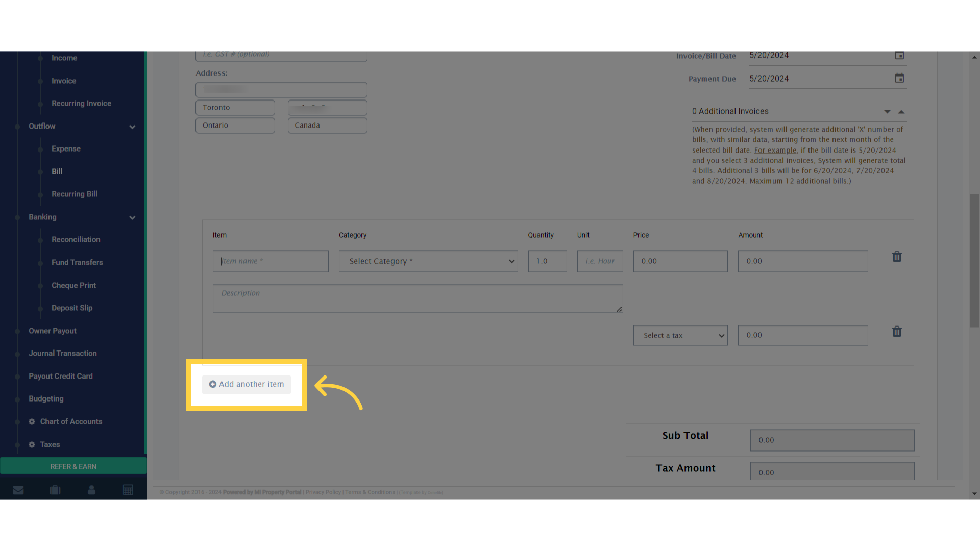The image size is (980, 551).
Task: Open the calculator icon in the sidebar footer
Action: (x=128, y=490)
